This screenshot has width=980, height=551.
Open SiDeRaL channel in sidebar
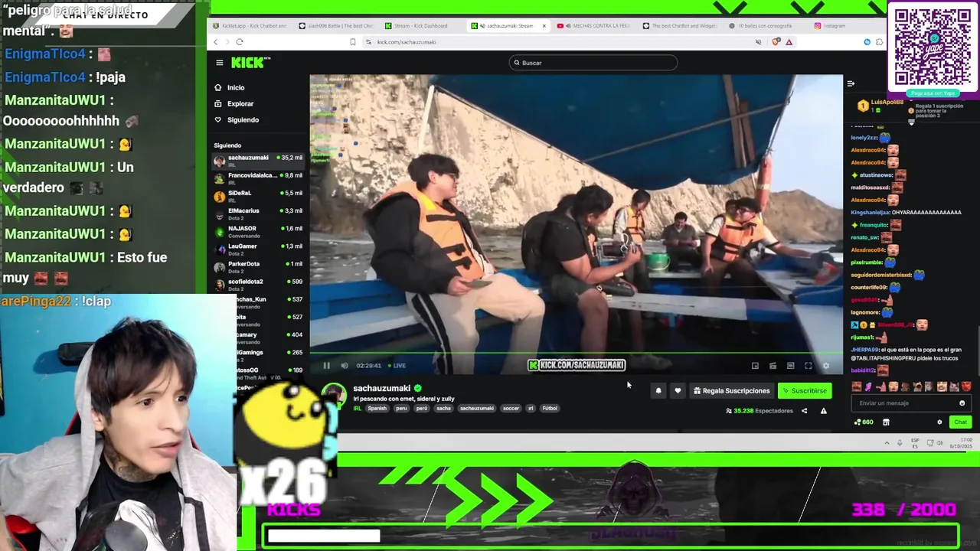pos(259,196)
